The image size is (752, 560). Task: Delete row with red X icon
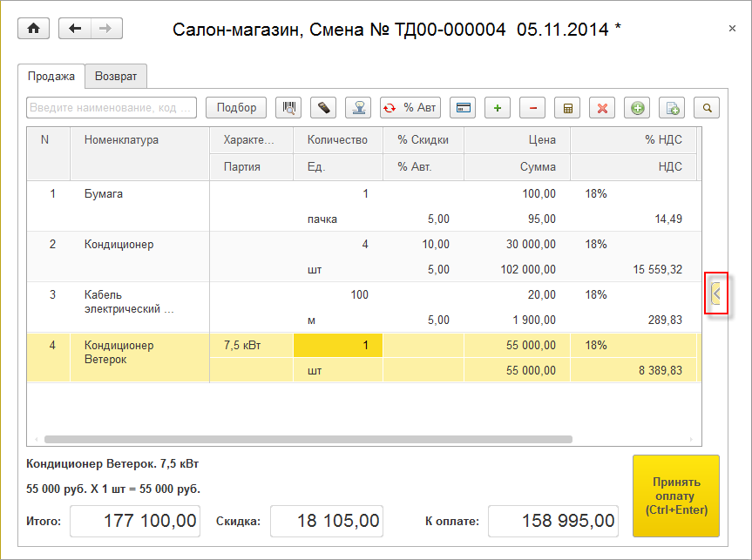[602, 108]
